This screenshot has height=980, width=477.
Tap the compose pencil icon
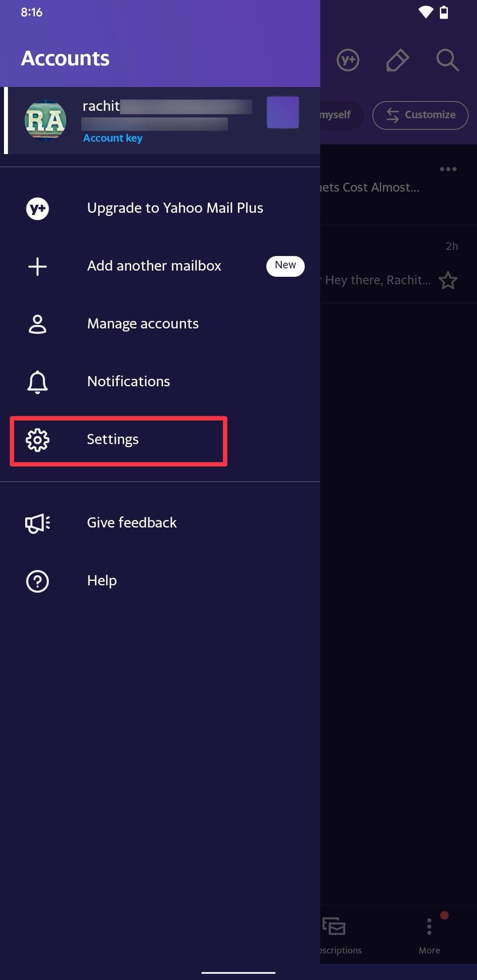(x=397, y=60)
